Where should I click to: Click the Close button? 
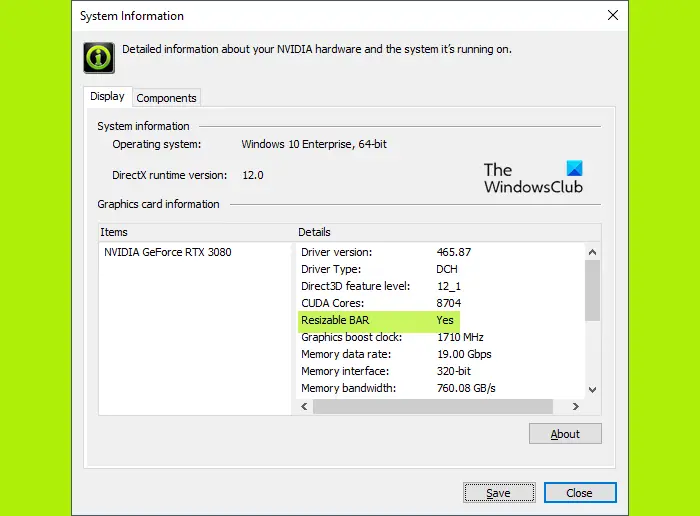(x=580, y=493)
